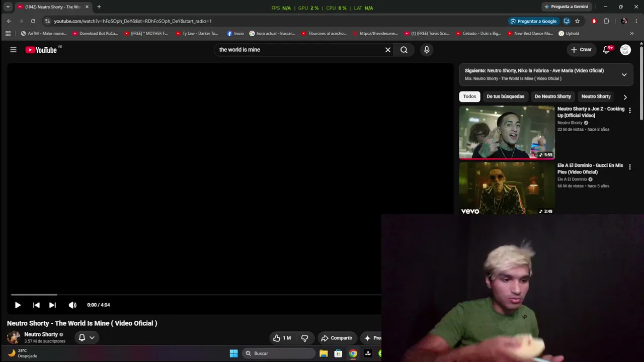Clear the YouTube search box text
Viewport: 644px width, 362px height.
point(388,50)
